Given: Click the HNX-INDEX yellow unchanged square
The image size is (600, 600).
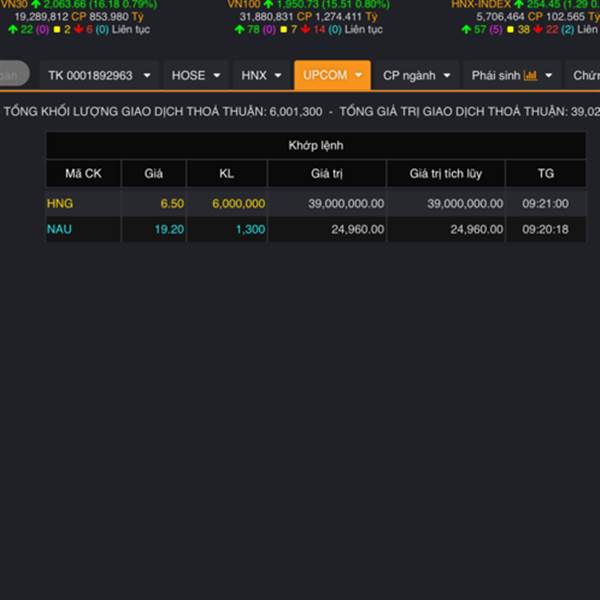Looking at the screenshot, I should click(510, 29).
